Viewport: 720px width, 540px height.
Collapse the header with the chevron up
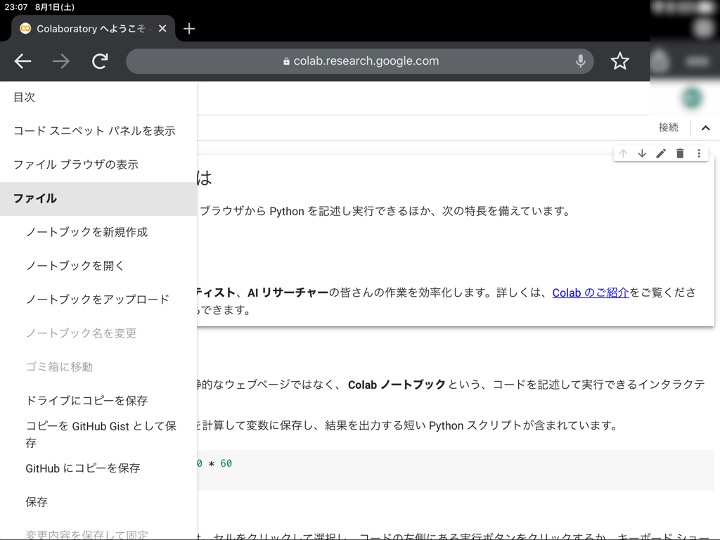click(706, 128)
